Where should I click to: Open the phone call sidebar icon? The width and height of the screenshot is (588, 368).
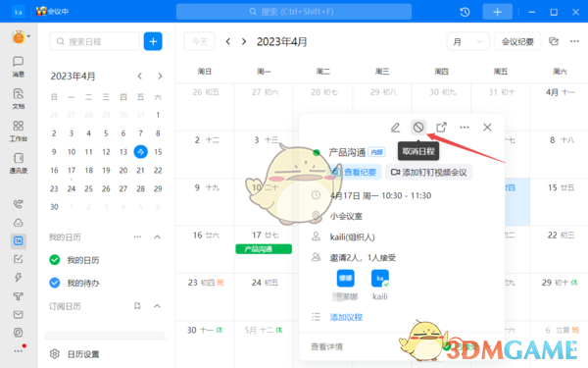click(18, 204)
